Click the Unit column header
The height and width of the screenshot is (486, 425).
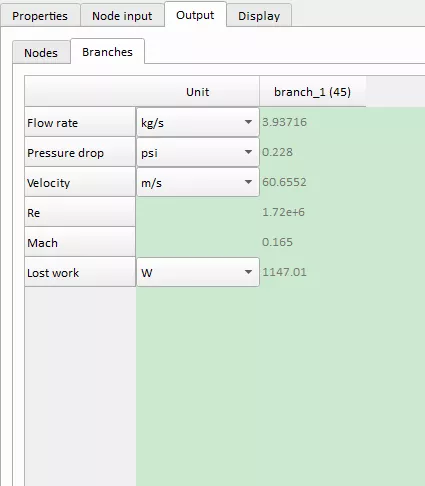click(x=198, y=92)
